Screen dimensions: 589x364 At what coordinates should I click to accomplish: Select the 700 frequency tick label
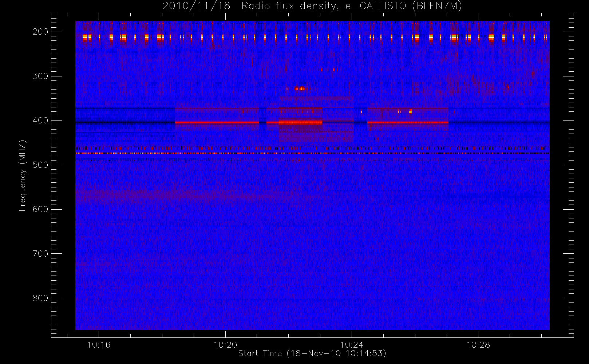click(40, 254)
